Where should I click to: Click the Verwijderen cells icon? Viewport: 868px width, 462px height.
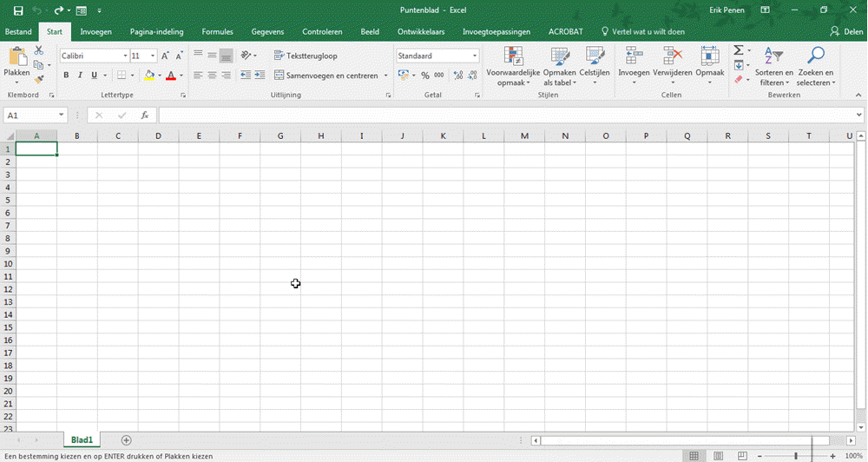[673, 56]
